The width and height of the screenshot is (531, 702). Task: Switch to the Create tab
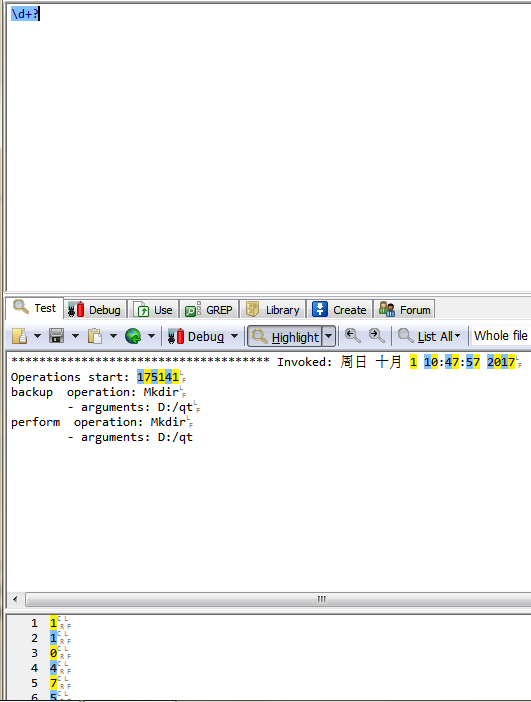pyautogui.click(x=339, y=309)
